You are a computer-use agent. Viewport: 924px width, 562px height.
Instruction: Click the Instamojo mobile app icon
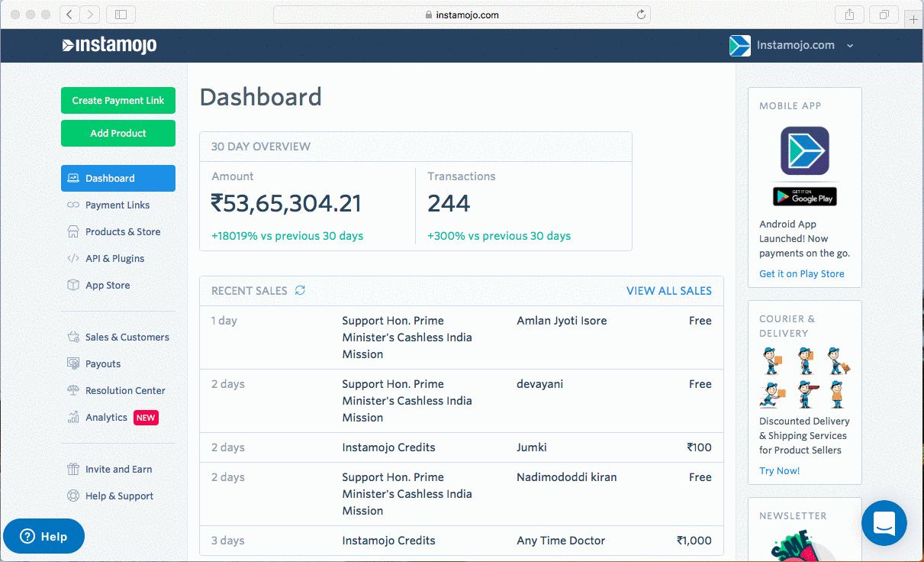(804, 151)
